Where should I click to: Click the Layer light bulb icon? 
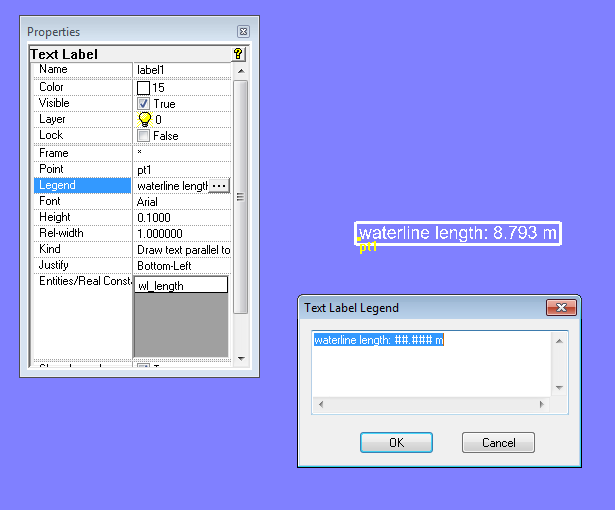point(144,119)
